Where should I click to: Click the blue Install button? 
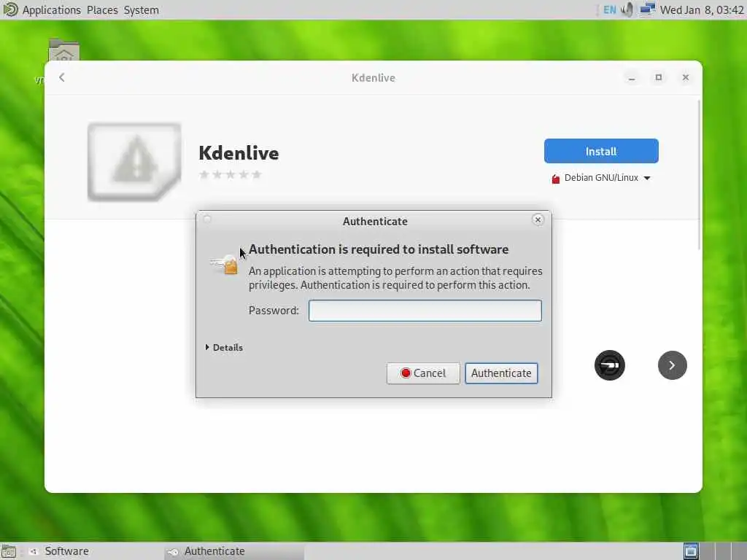coord(601,151)
